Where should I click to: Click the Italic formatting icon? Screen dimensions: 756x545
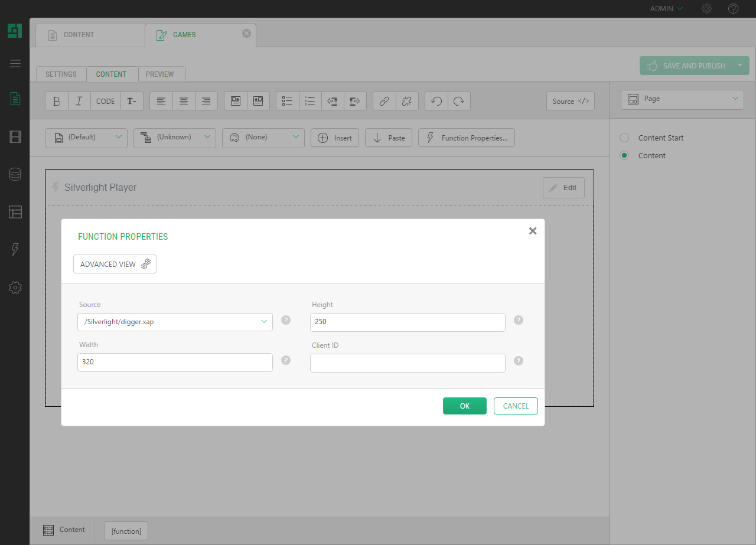[x=79, y=101]
